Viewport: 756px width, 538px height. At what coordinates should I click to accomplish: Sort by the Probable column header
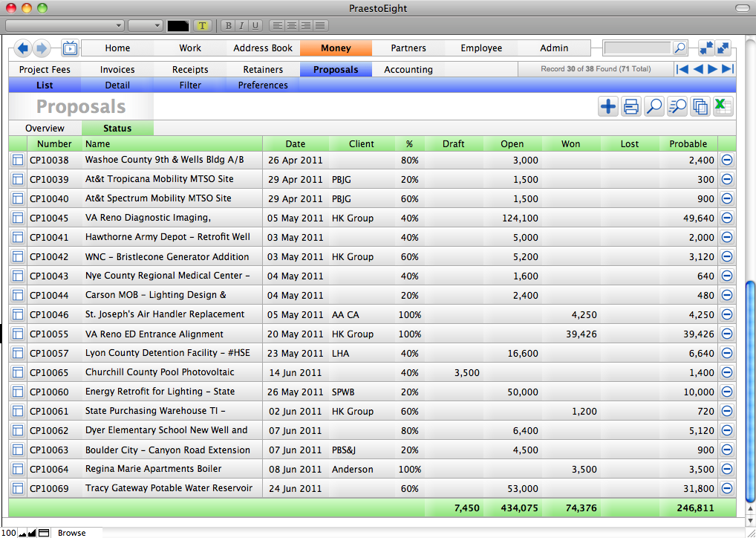tap(688, 143)
